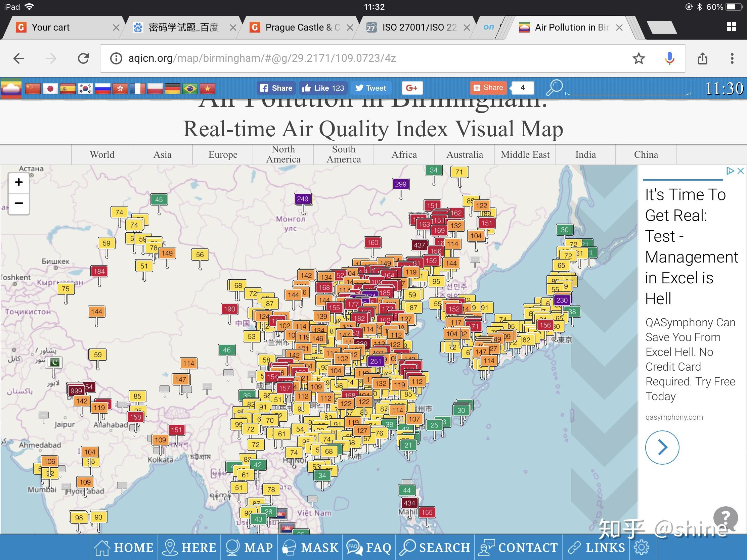The width and height of the screenshot is (747, 560).
Task: Zoom in on the map
Action: tap(19, 183)
